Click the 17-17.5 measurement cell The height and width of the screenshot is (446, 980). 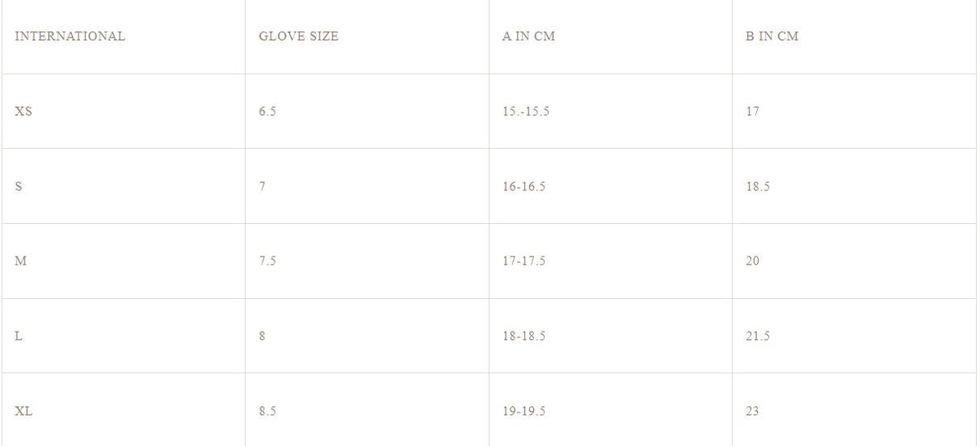click(523, 261)
